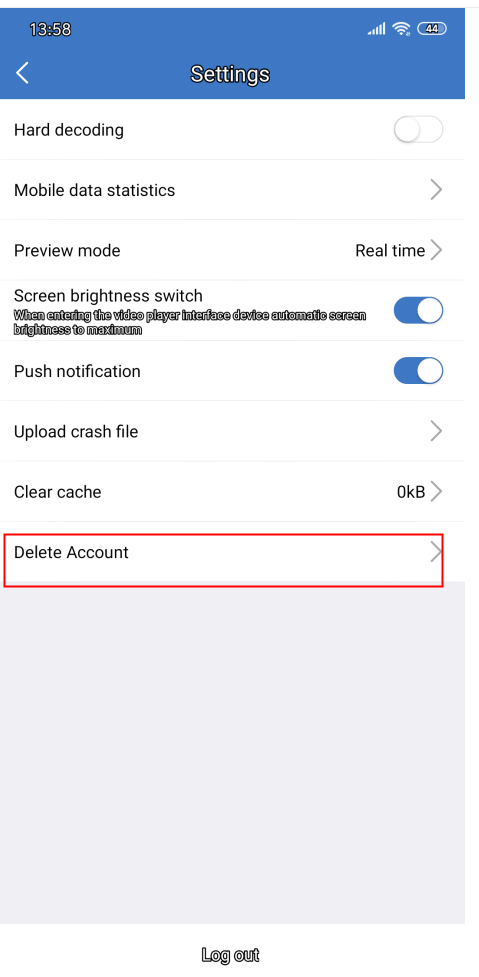
Task: Tap the Upload crash file chevron
Action: click(436, 431)
